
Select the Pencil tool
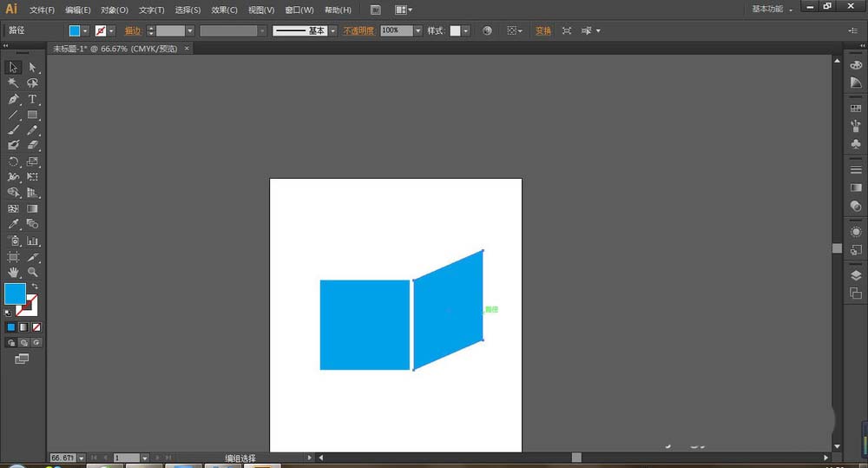(x=33, y=130)
